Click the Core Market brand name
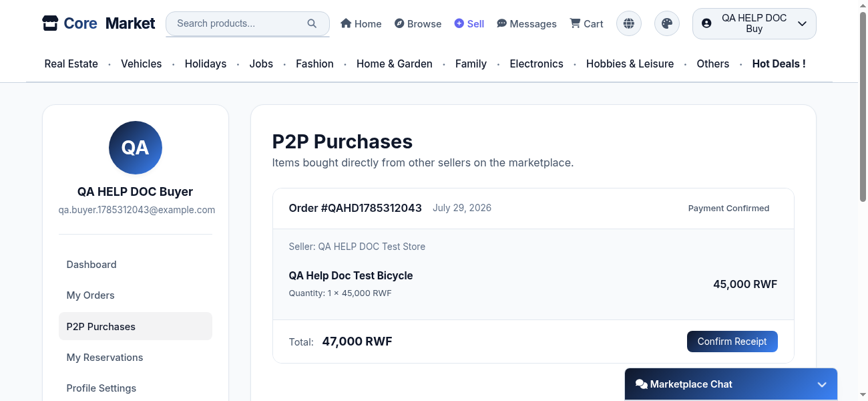Image resolution: width=868 pixels, height=401 pixels. tap(110, 23)
